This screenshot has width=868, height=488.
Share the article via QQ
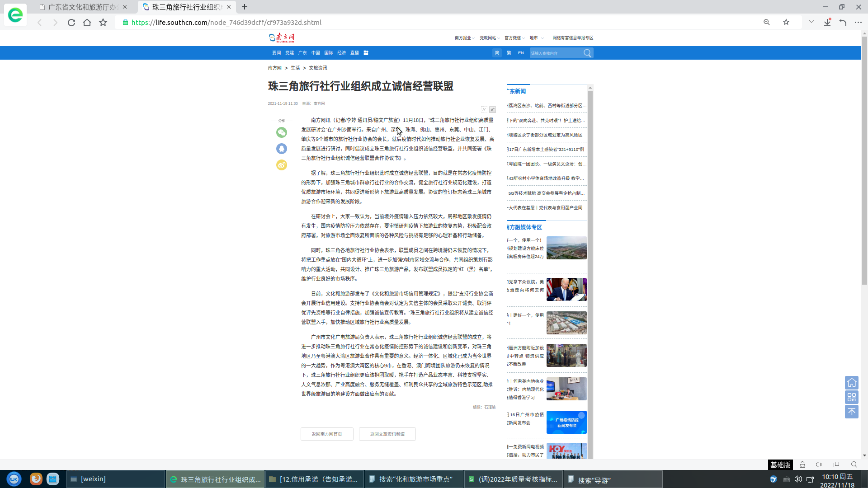(x=282, y=149)
